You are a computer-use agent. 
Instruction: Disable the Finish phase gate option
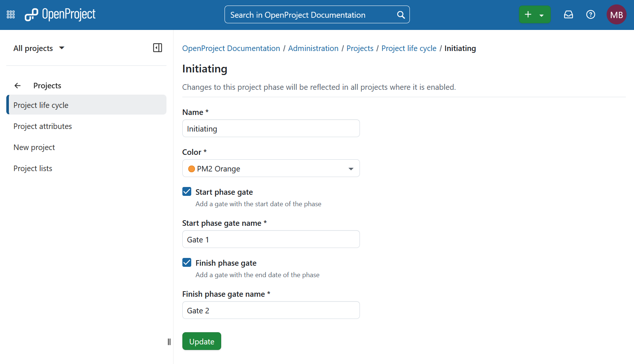point(186,262)
